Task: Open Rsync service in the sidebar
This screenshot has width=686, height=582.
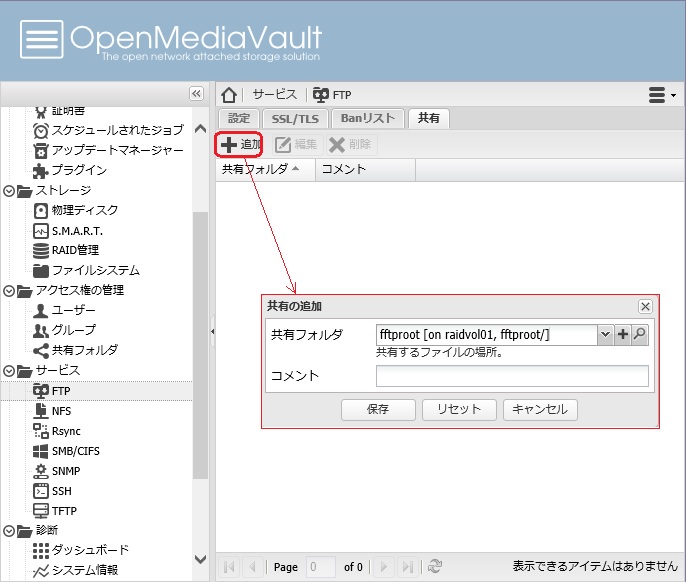Action: coord(57,431)
